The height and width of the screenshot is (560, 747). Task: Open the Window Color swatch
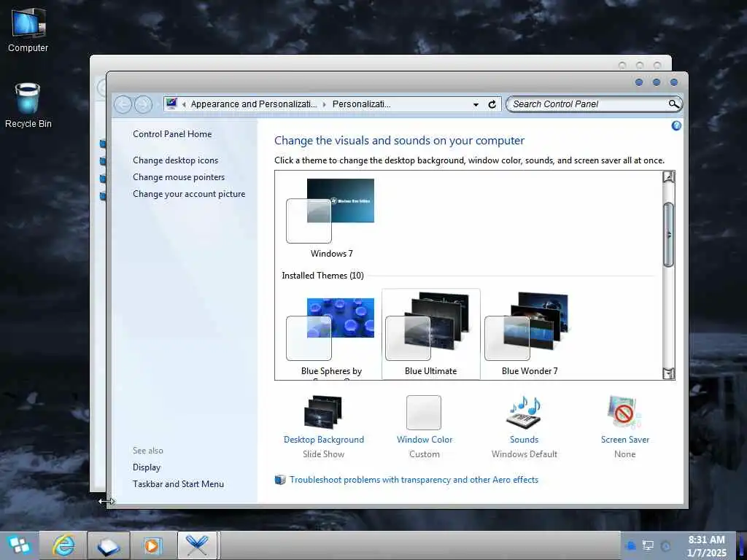point(424,413)
